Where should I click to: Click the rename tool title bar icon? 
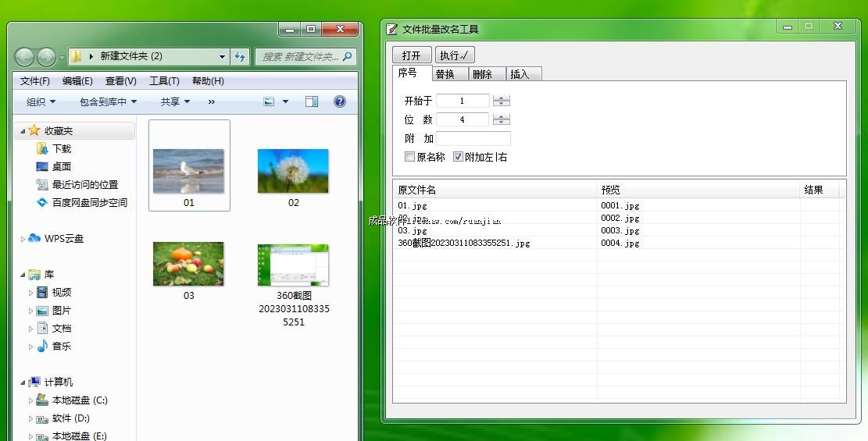click(x=392, y=29)
